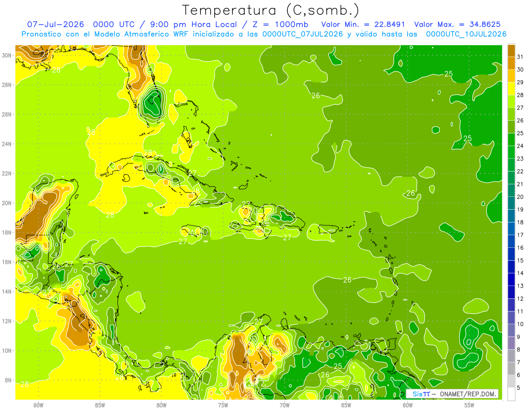532x411 pixels.
Task: Click the '55W' longitude axis label
Action: [x=469, y=405]
